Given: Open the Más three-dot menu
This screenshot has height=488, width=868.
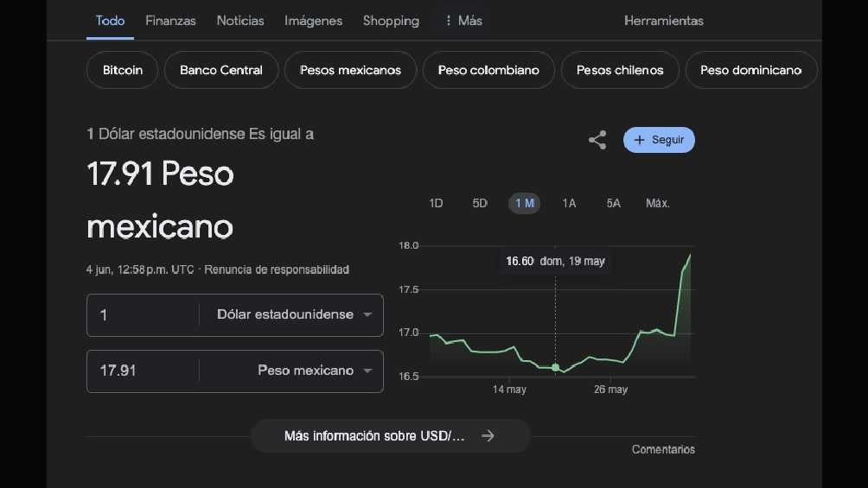Looking at the screenshot, I should point(463,21).
